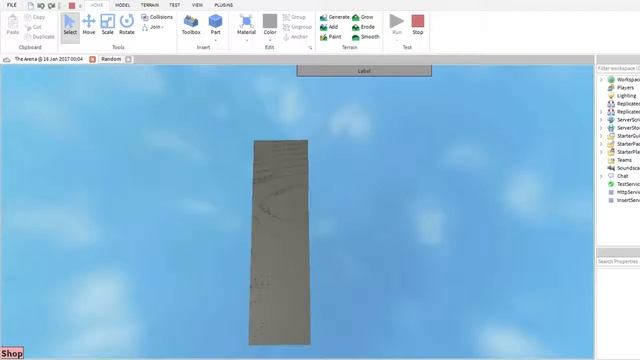The height and width of the screenshot is (360, 640).
Task: Open the Toolbox
Action: pos(191,24)
